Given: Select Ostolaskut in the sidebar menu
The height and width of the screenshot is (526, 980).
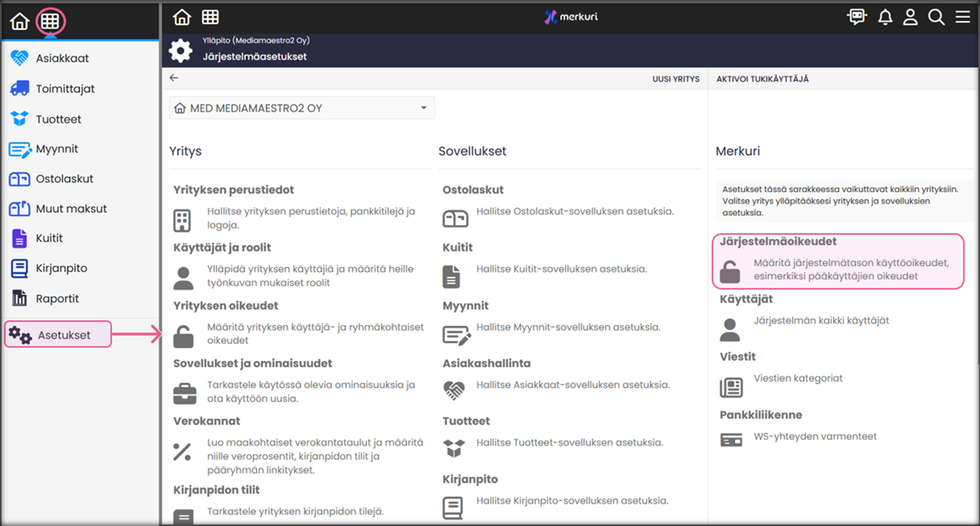Looking at the screenshot, I should pyautogui.click(x=64, y=179).
